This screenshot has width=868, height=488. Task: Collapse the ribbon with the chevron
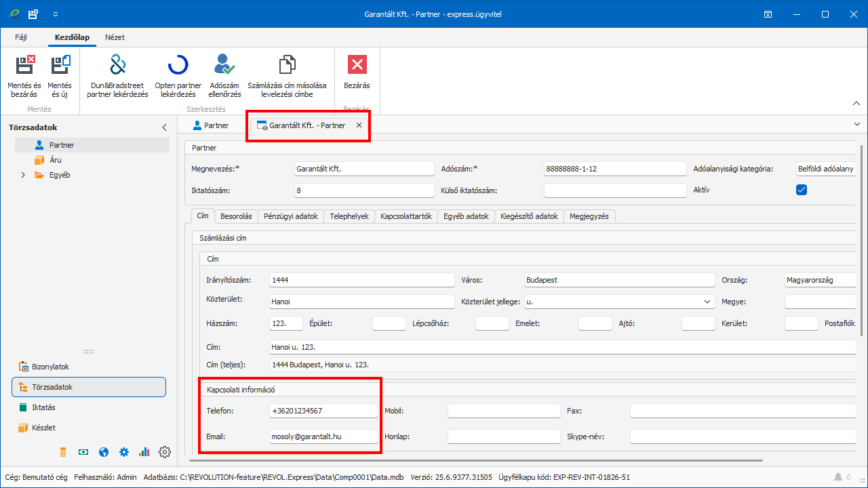[856, 103]
